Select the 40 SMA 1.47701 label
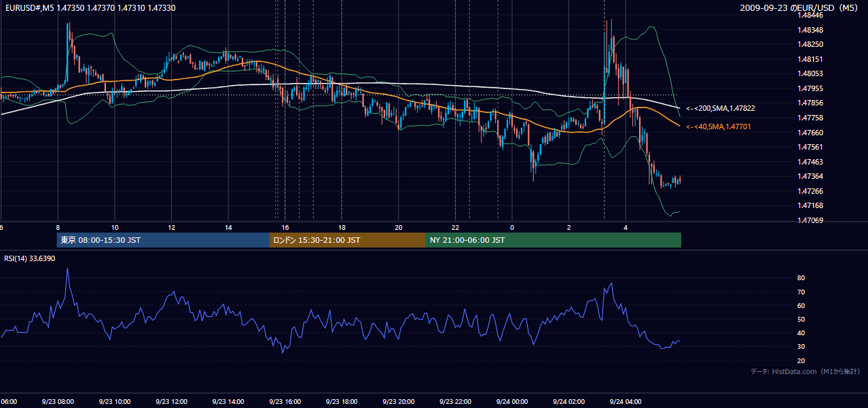 719,126
